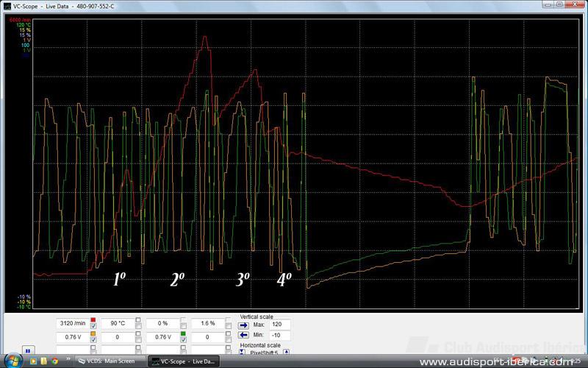Image resolution: width=588 pixels, height=368 pixels.
Task: Close the VC-Scope window
Action: pyautogui.click(x=575, y=4)
